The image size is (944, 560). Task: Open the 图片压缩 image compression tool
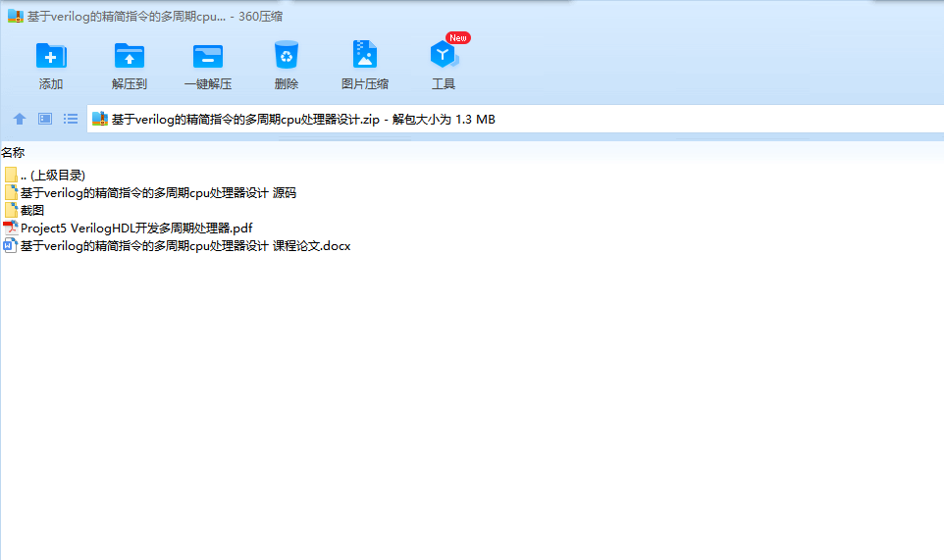tap(364, 54)
